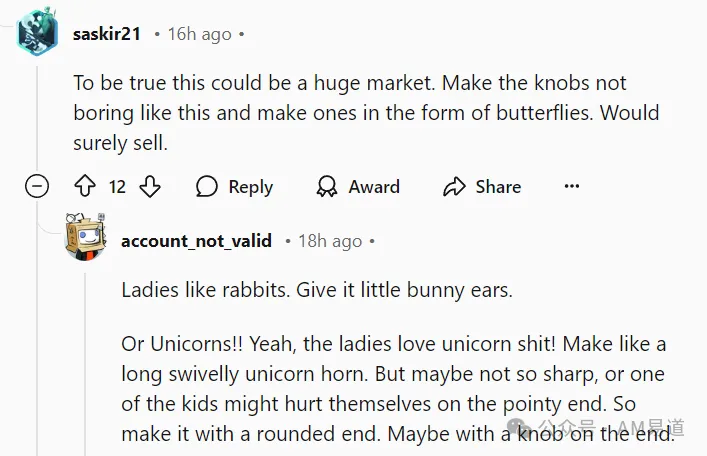Downvote saskir21's comment
Viewport: 707px width, 456px height.
150,186
